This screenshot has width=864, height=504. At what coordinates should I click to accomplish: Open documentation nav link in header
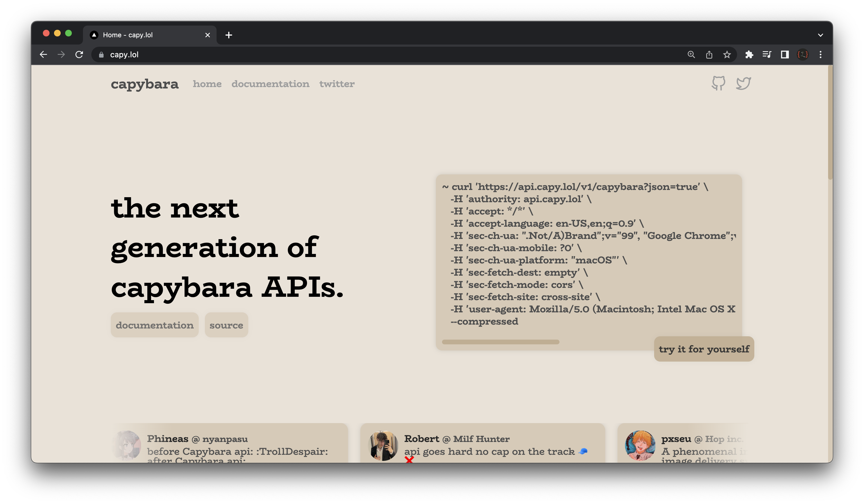pyautogui.click(x=270, y=84)
